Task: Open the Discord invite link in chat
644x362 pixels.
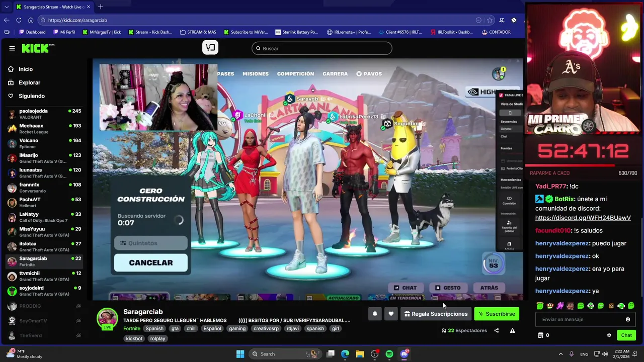Action: [x=583, y=218]
